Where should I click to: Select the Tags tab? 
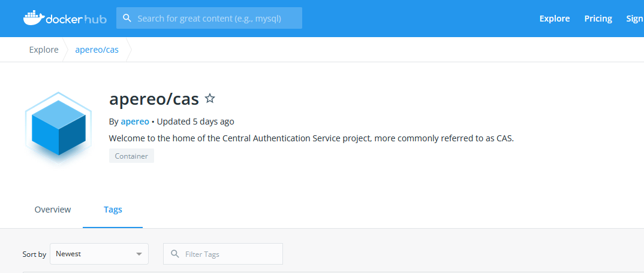coord(113,210)
